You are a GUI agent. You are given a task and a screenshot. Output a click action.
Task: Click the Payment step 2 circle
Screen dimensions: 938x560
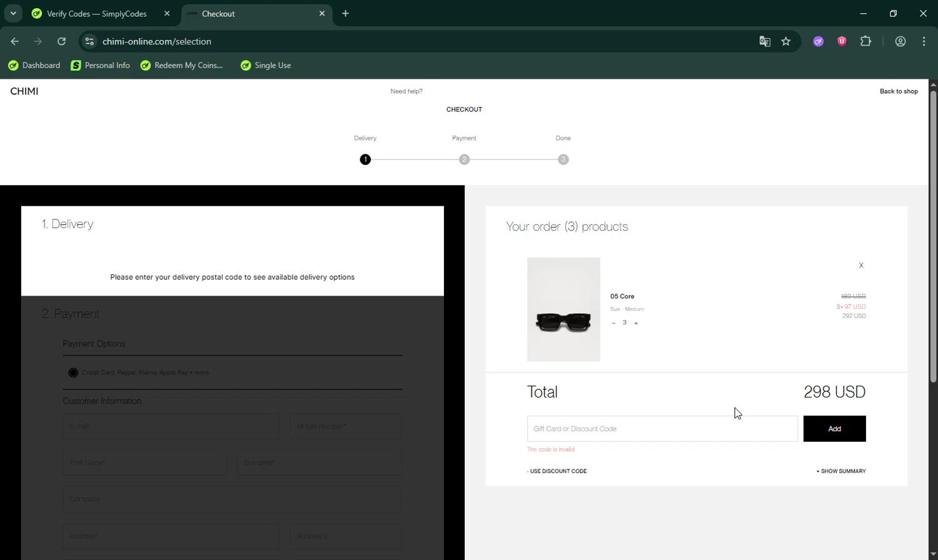click(464, 159)
